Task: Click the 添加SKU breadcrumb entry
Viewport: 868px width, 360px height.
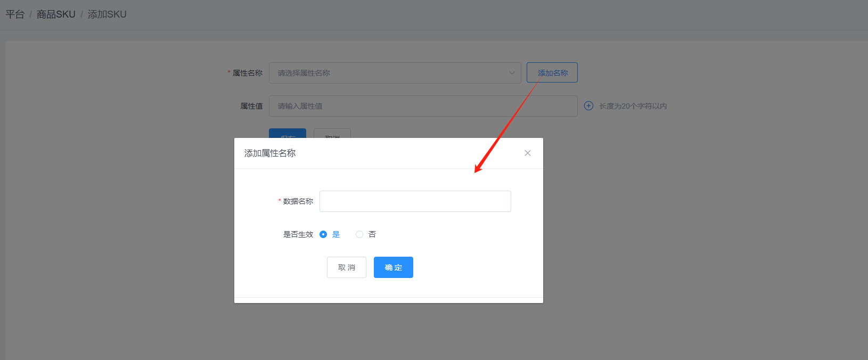Action: coord(107,14)
